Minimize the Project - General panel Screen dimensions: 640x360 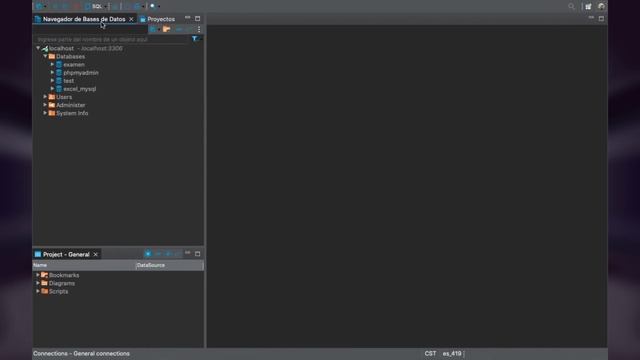click(187, 253)
